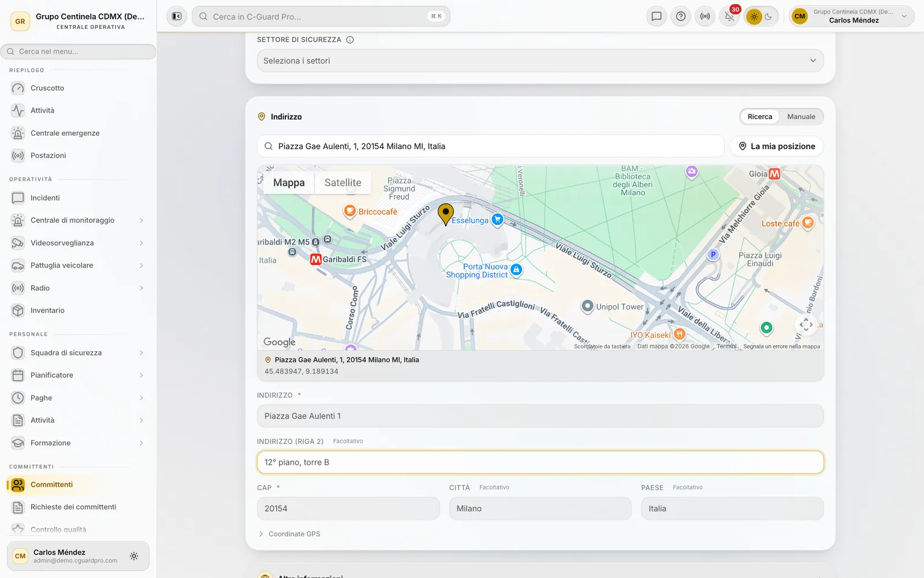This screenshot has width=924, height=578.
Task: Click the map Termini link
Action: point(726,347)
